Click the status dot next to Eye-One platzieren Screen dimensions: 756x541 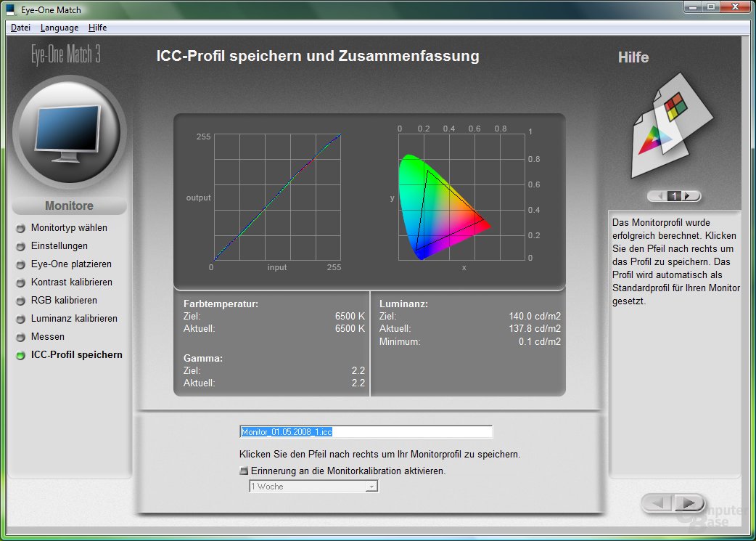(21, 264)
